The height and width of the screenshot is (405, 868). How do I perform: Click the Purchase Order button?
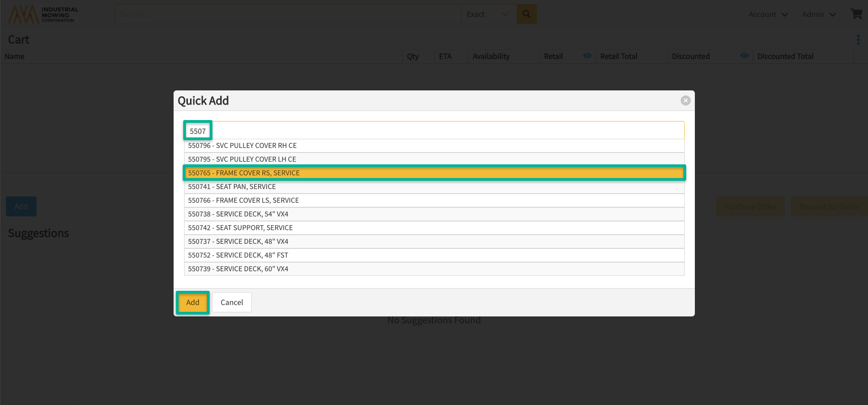point(750,207)
